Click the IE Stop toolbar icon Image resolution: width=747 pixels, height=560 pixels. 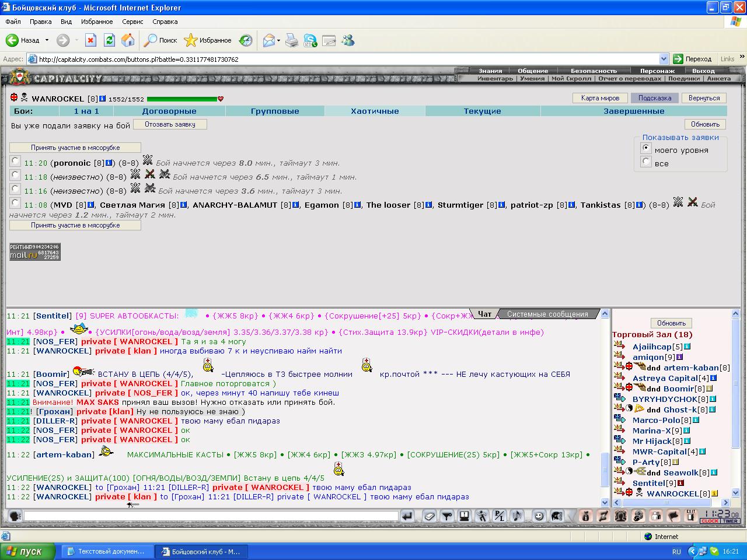pos(90,40)
